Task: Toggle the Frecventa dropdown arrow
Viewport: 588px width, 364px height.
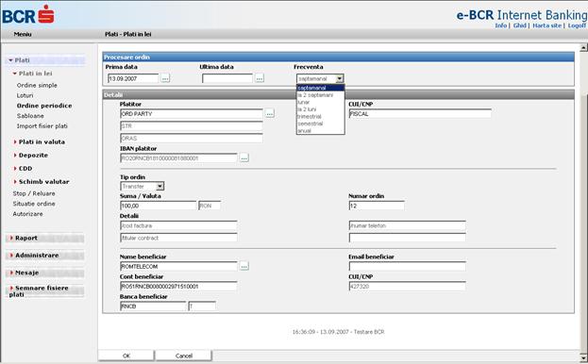Action: [x=340, y=78]
